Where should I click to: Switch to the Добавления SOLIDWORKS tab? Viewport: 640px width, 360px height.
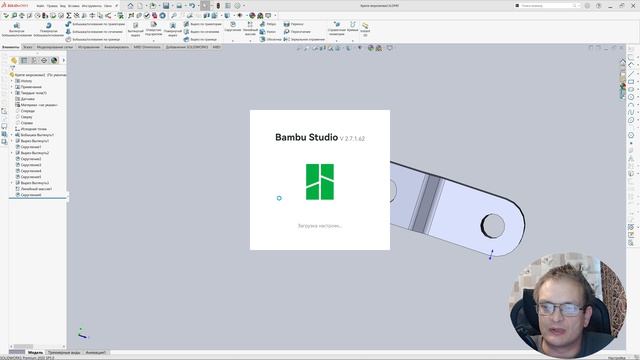click(x=187, y=47)
